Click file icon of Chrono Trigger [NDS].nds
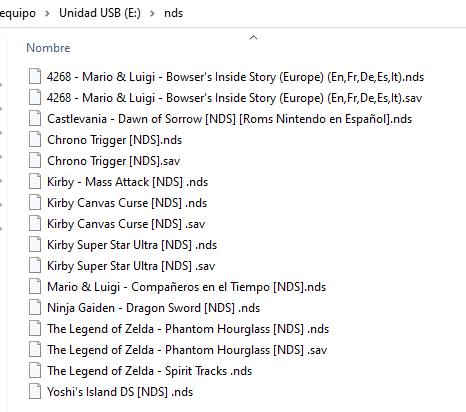Image resolution: width=466 pixels, height=412 pixels. (35, 139)
